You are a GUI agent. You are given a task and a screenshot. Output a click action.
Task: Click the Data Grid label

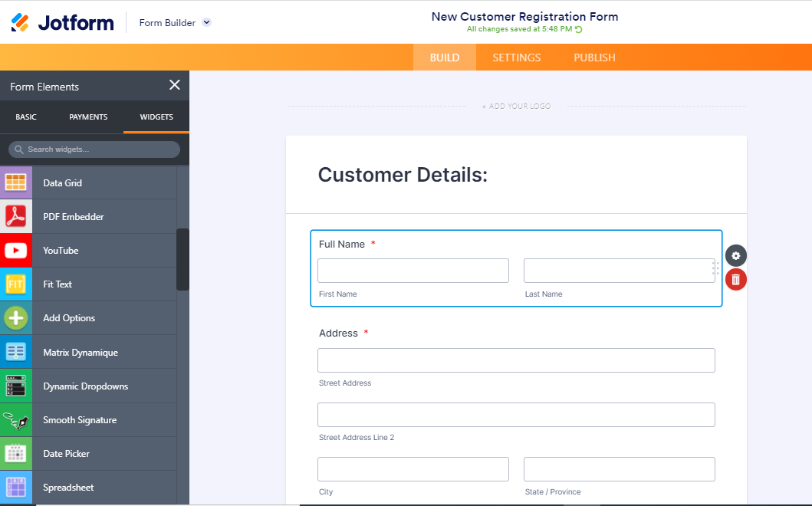coord(63,182)
